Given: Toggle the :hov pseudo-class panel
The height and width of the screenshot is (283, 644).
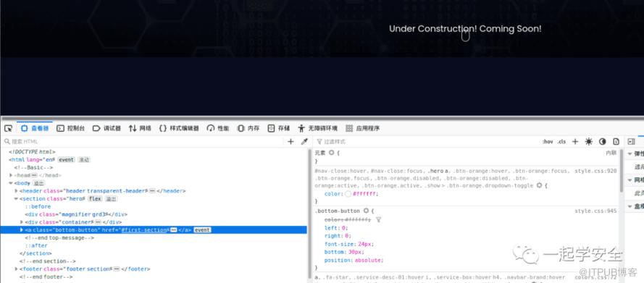Looking at the screenshot, I should tap(548, 142).
